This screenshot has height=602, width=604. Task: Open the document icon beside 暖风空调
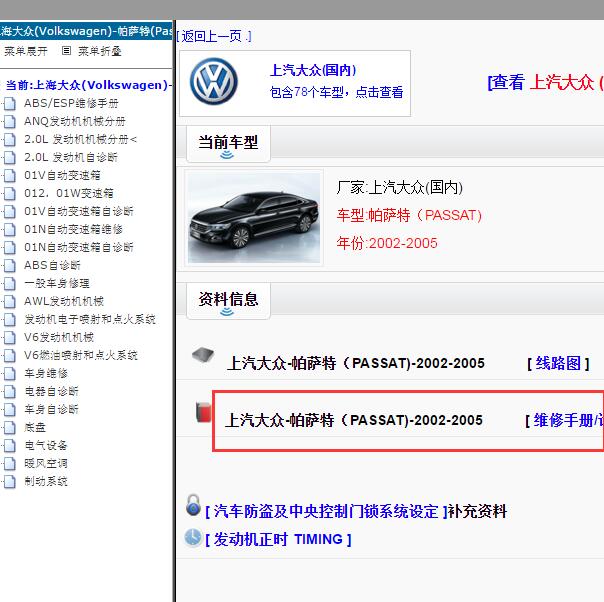[x=10, y=464]
